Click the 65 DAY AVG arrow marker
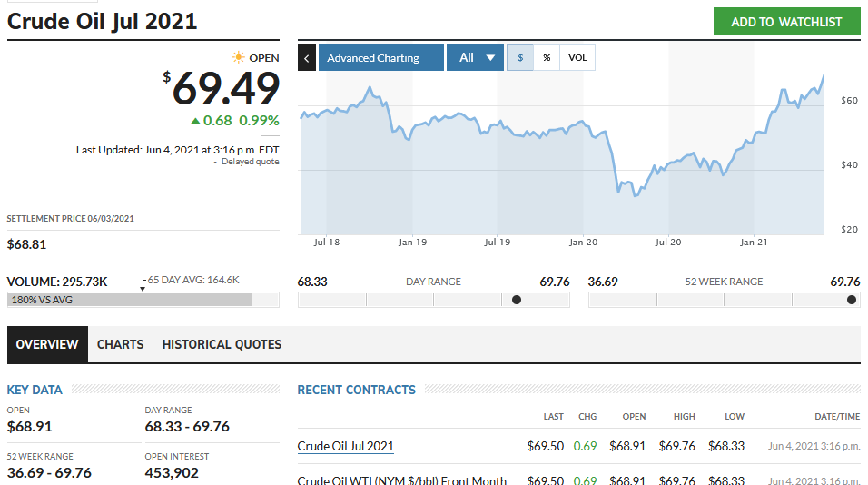Viewport: 868px width, 485px height. click(x=143, y=286)
